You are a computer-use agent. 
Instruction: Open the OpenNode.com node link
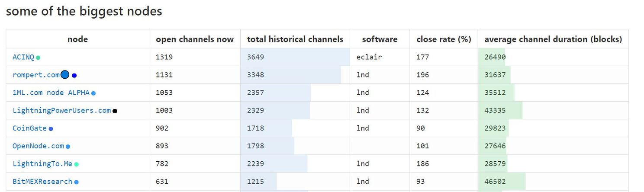[38, 146]
